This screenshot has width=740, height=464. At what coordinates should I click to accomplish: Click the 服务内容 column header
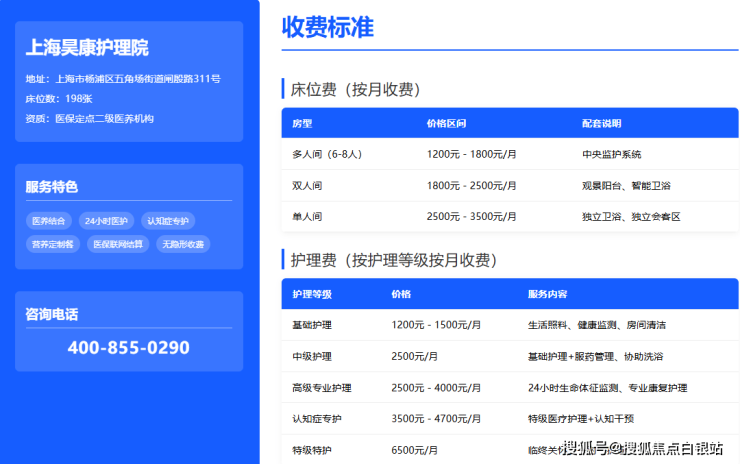(x=547, y=294)
